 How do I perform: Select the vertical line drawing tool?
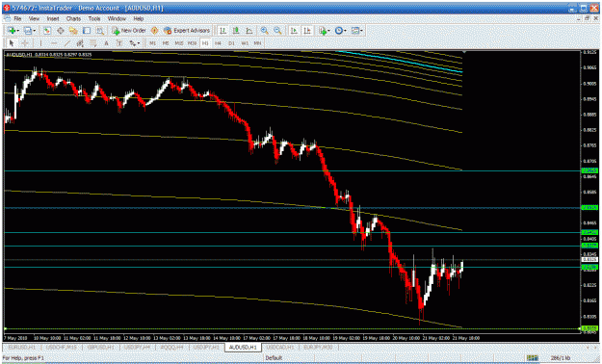40,43
